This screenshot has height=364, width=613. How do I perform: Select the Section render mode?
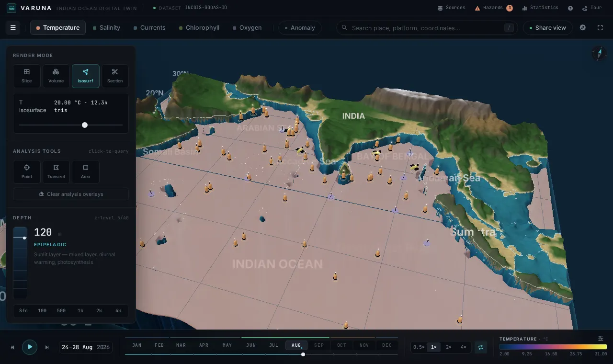[115, 76]
